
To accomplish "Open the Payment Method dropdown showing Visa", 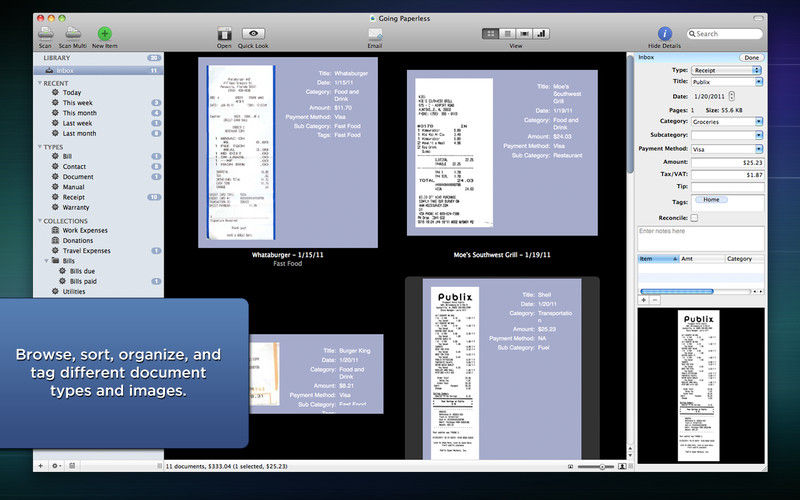I will coord(727,149).
